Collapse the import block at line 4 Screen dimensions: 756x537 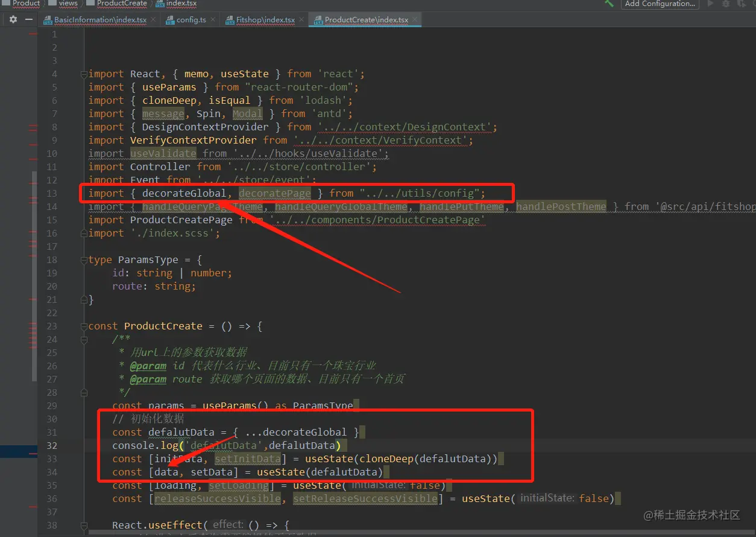tap(84, 74)
